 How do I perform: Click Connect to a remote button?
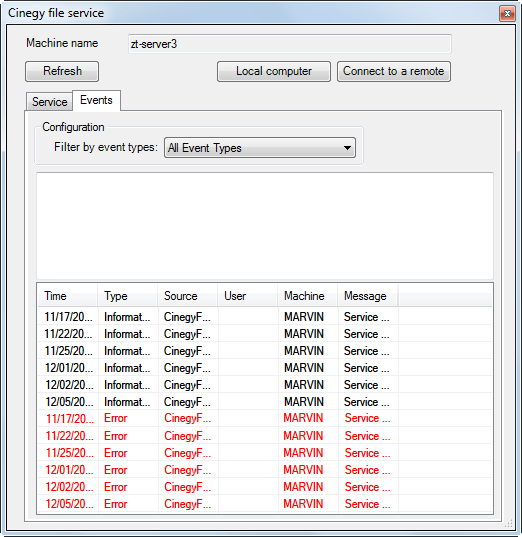tap(394, 71)
